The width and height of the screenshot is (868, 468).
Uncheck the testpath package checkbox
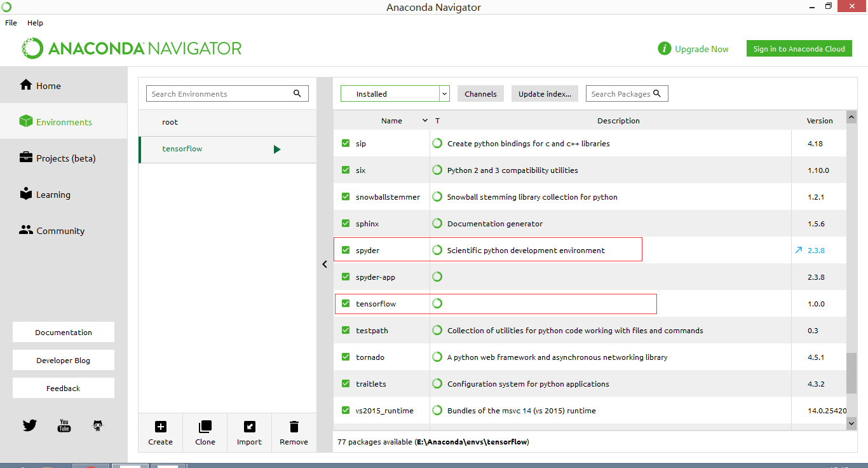[x=346, y=330]
